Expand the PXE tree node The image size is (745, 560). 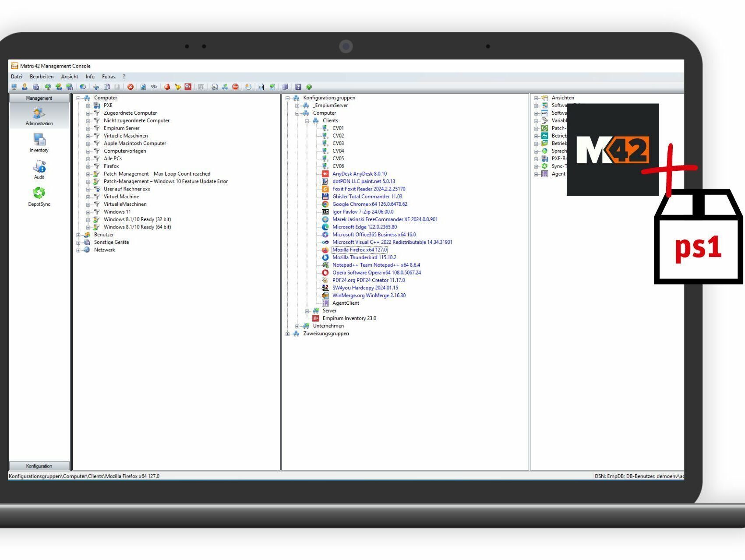pyautogui.click(x=88, y=106)
